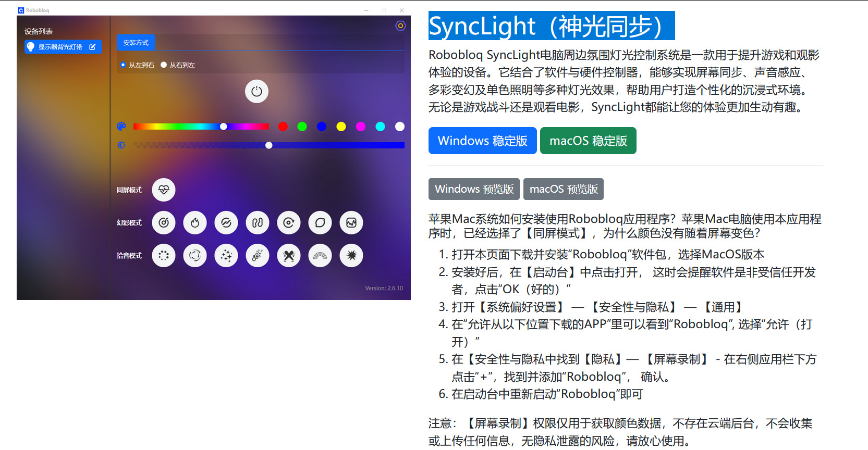
Task: Click the hue color slider
Action: click(x=201, y=127)
